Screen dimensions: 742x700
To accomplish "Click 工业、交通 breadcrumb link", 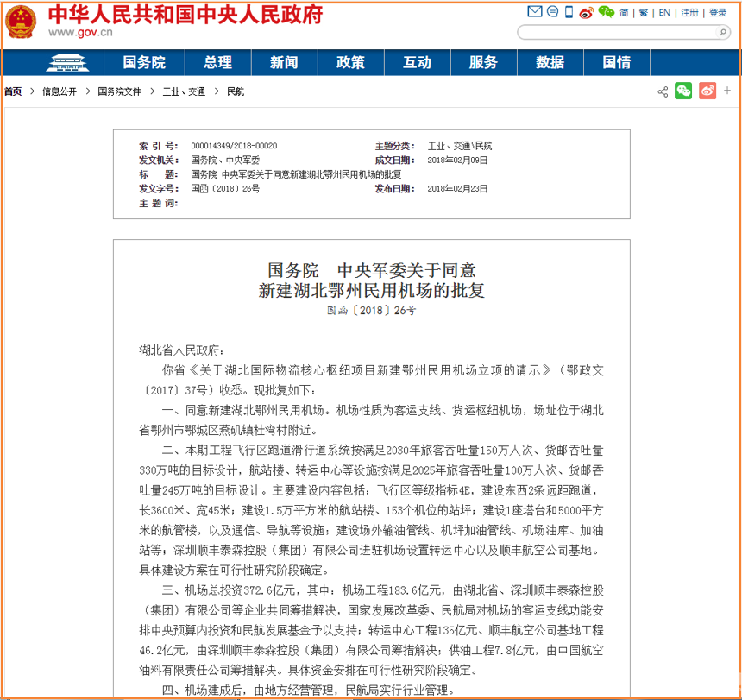I will 184,91.
